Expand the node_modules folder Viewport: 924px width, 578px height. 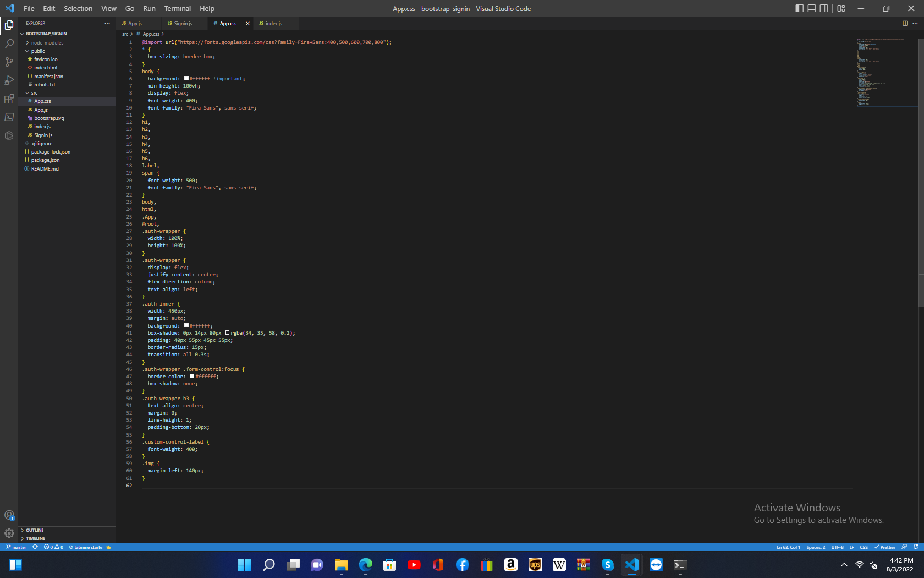coord(45,42)
